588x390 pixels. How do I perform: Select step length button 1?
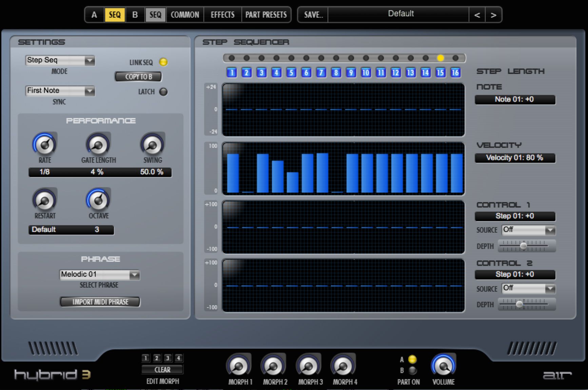pos(232,72)
